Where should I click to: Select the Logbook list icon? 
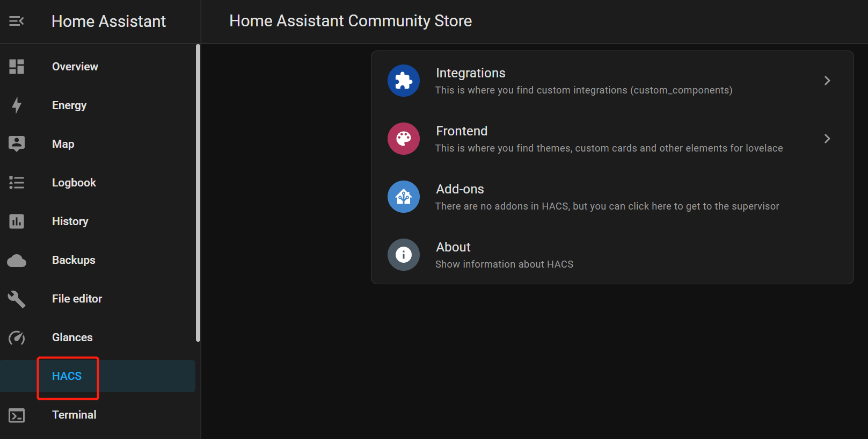(x=17, y=183)
